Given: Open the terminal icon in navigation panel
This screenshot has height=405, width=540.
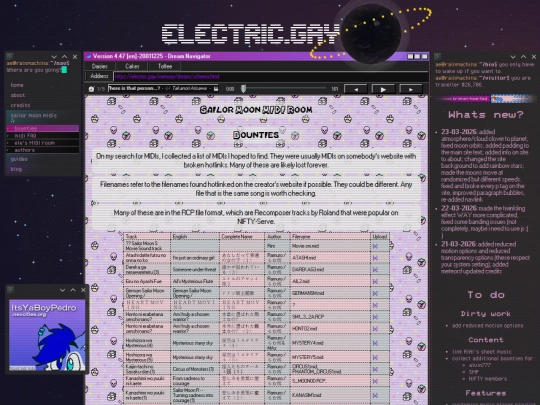Looking at the screenshot, I should [x=9, y=56].
